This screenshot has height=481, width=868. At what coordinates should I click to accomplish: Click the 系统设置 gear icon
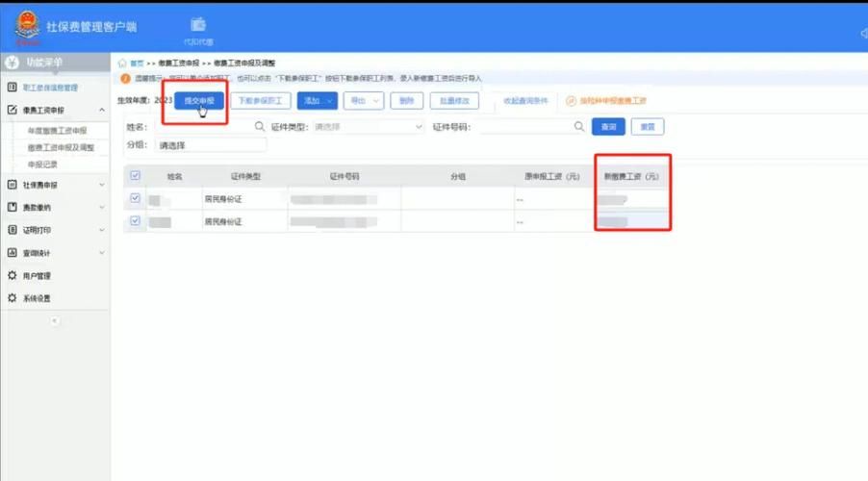[x=13, y=298]
